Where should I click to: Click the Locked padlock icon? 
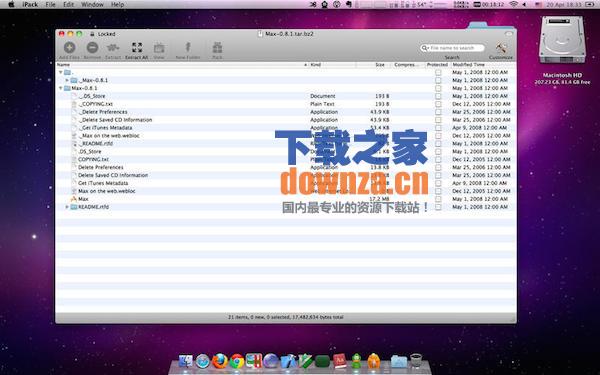(x=92, y=34)
